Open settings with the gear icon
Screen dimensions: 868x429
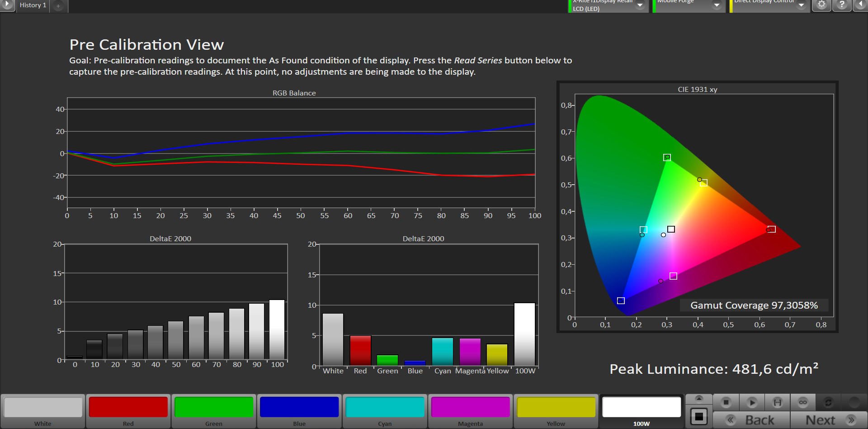pyautogui.click(x=821, y=5)
